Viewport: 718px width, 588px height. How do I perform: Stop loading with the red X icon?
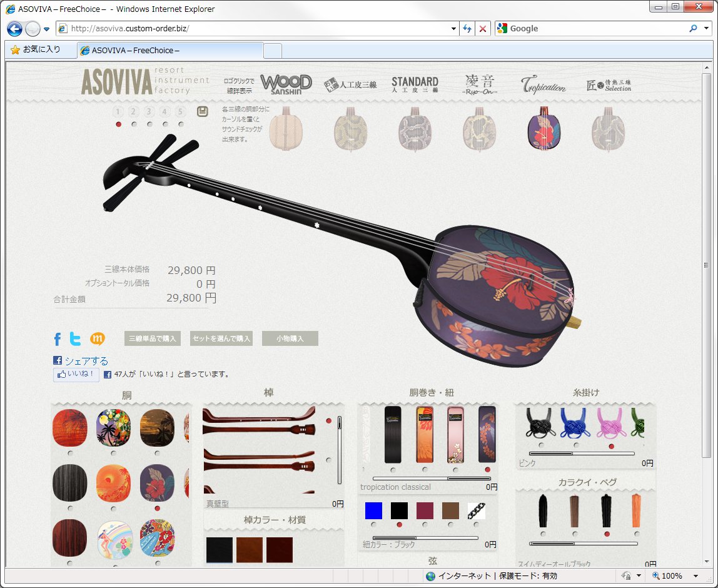click(483, 28)
